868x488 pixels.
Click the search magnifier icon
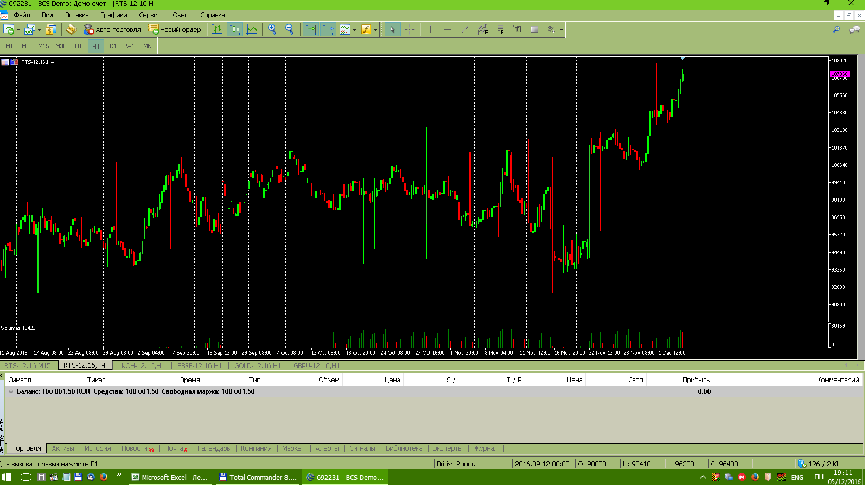coord(836,29)
